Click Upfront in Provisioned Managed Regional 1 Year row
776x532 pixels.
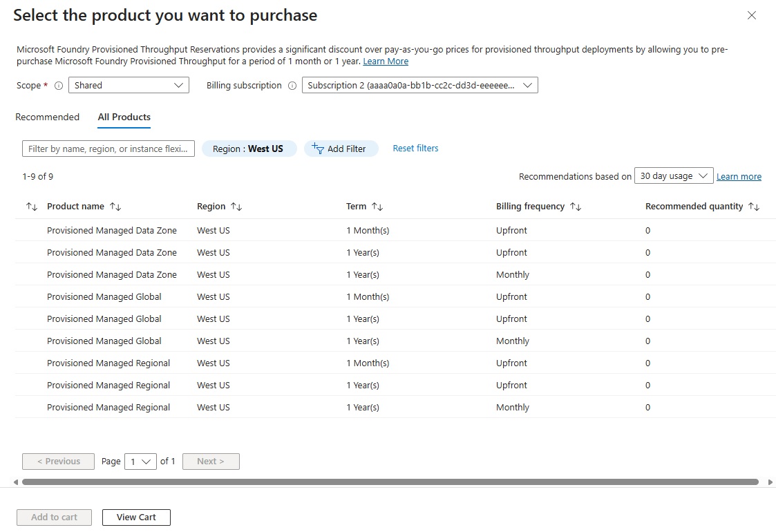click(x=511, y=385)
